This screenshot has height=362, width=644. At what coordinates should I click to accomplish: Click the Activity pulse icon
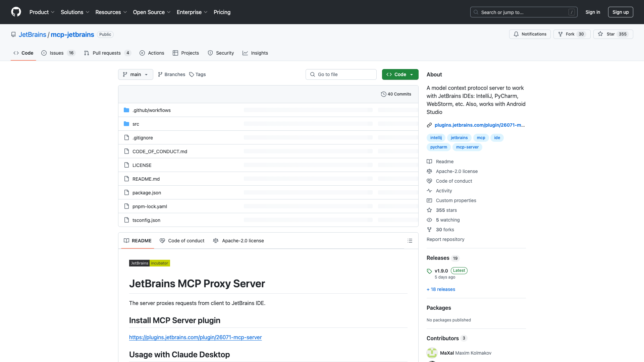[x=429, y=191]
